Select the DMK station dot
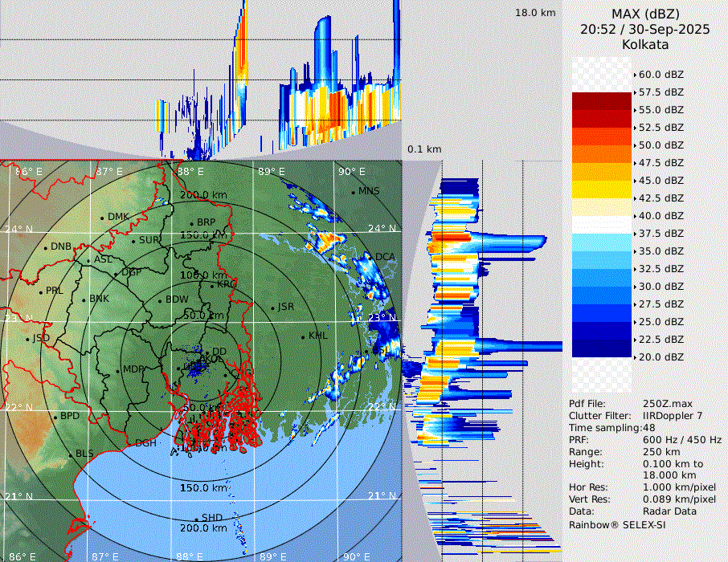This screenshot has width=728, height=562. click(103, 218)
